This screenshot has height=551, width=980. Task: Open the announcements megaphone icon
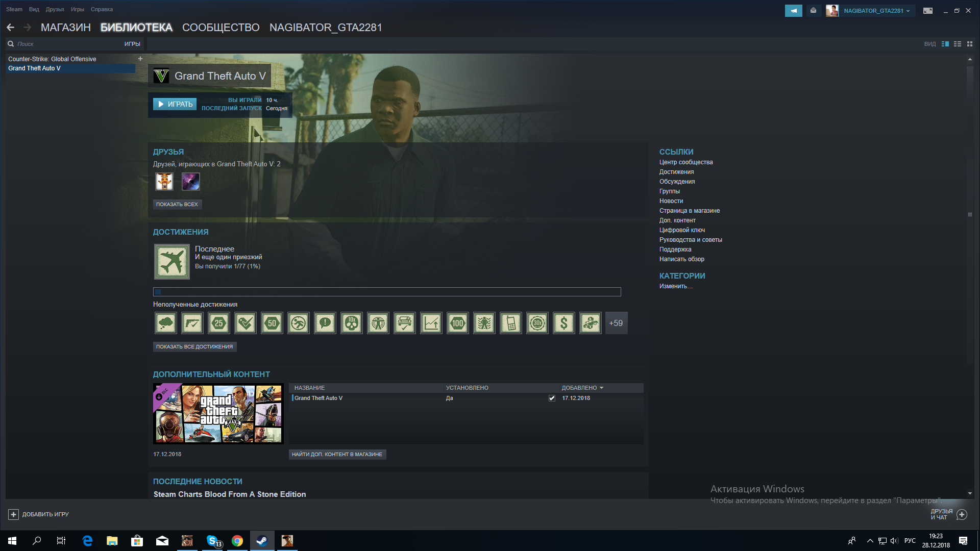794,11
